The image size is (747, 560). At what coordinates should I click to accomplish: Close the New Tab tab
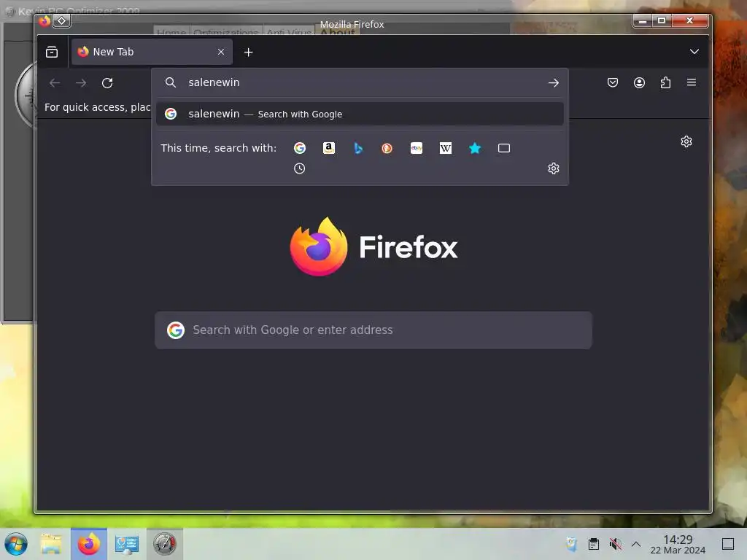tap(221, 52)
